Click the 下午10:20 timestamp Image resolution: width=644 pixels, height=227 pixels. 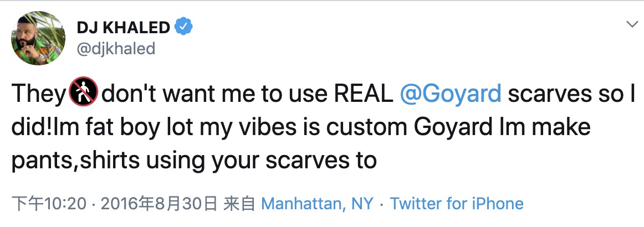(49, 204)
